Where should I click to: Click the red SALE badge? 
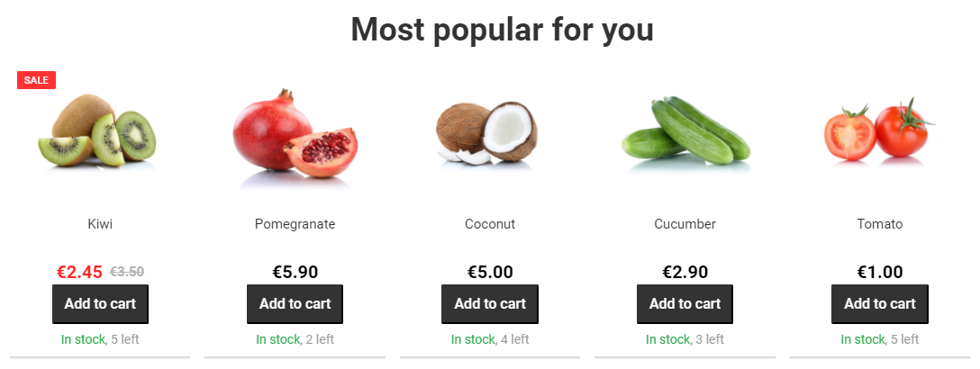[37, 80]
